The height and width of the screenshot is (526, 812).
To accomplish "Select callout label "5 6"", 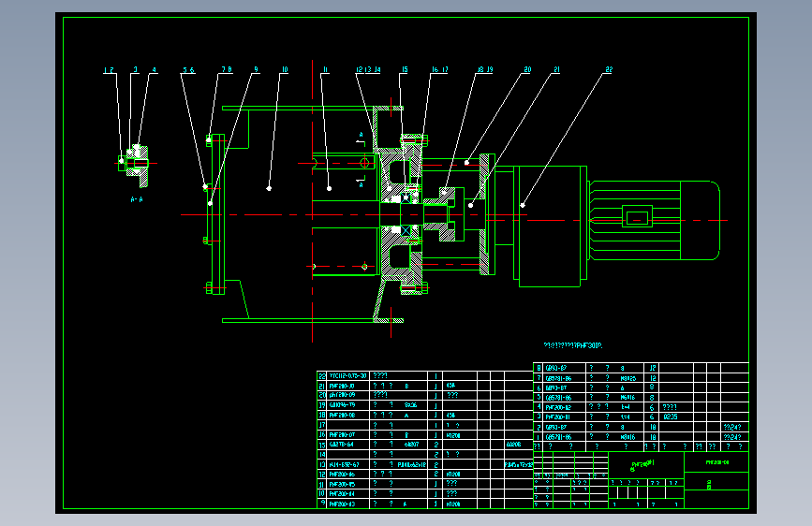I will pyautogui.click(x=188, y=70).
